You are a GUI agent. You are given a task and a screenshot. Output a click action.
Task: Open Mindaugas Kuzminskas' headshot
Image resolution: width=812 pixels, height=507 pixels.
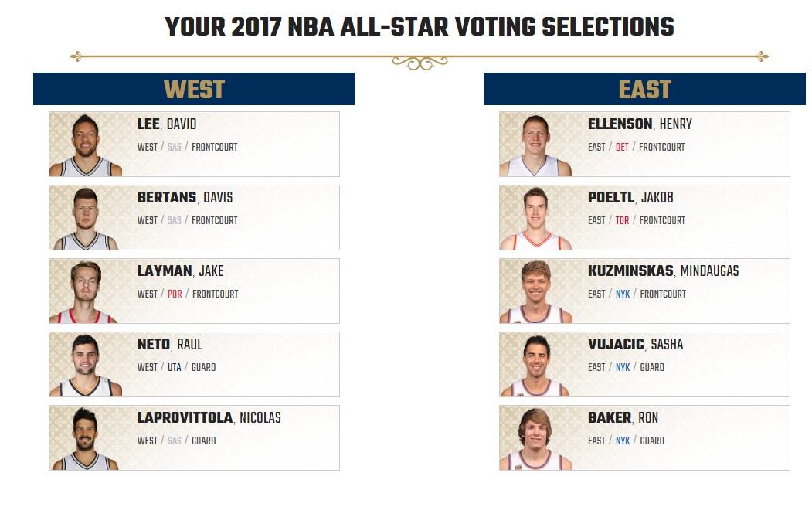click(536, 292)
